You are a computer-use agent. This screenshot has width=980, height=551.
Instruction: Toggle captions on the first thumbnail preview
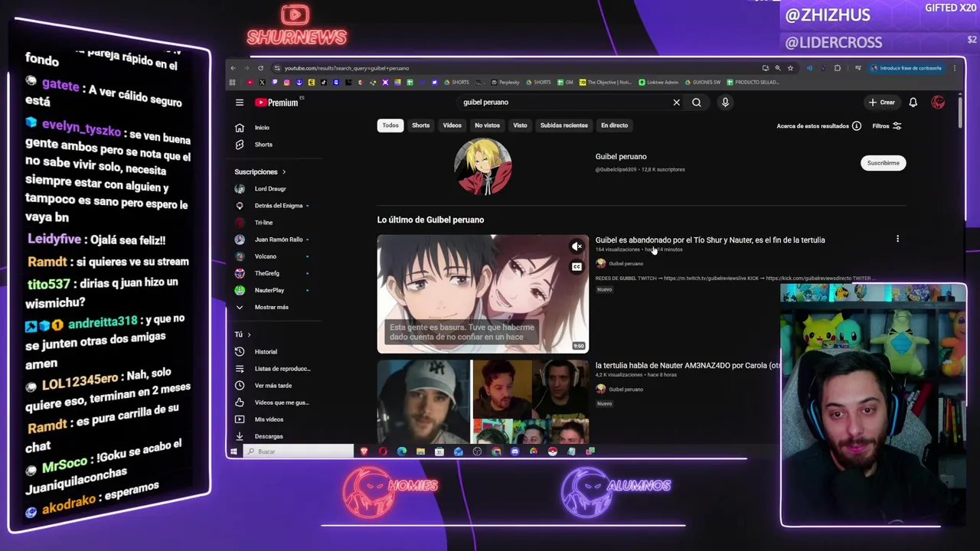[x=577, y=266]
